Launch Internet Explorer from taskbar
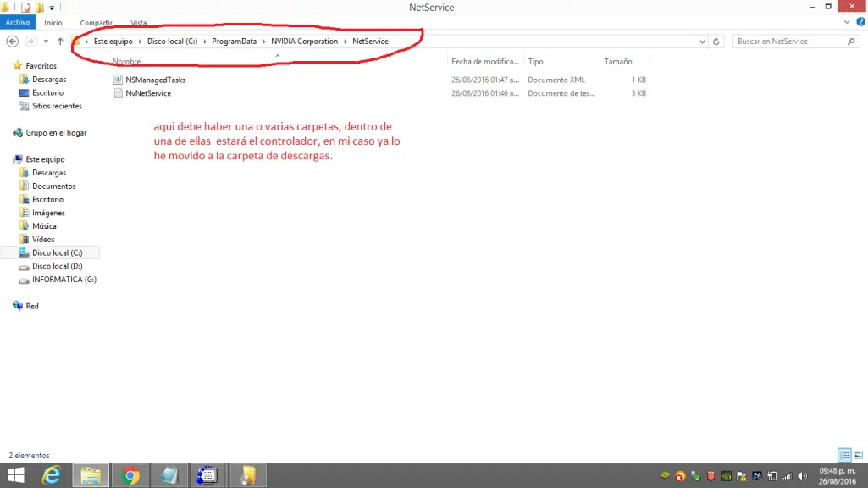 coord(51,475)
